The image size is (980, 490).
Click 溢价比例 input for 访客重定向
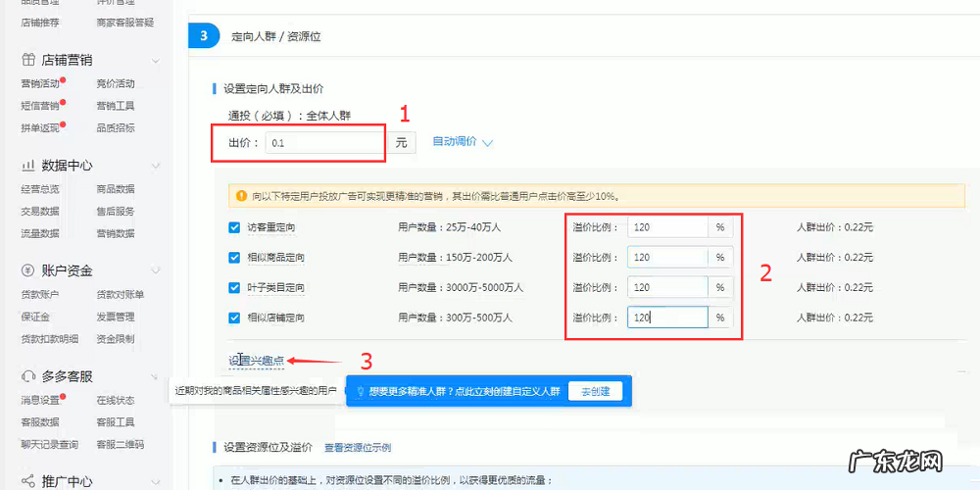click(x=667, y=227)
